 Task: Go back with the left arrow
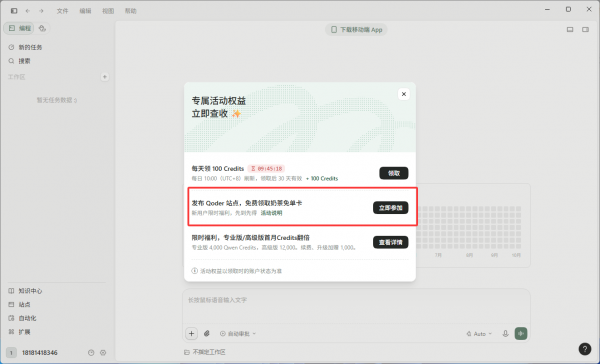click(x=28, y=11)
